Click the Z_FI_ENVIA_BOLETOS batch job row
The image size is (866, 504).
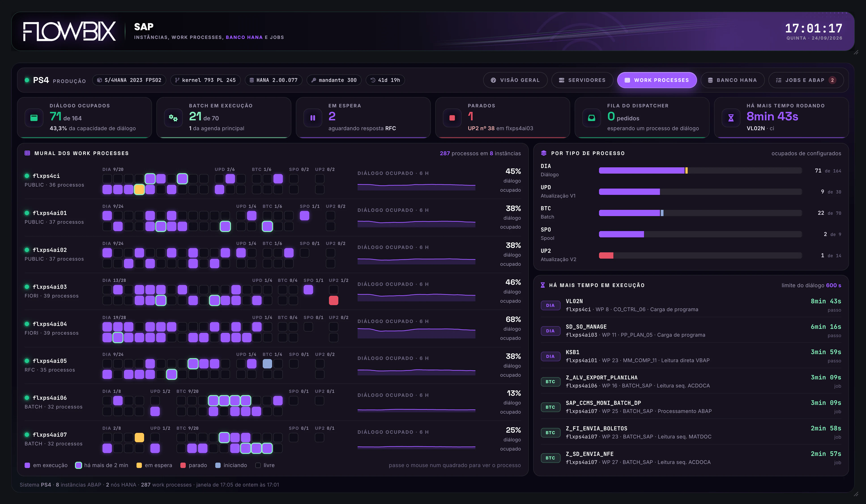click(691, 432)
